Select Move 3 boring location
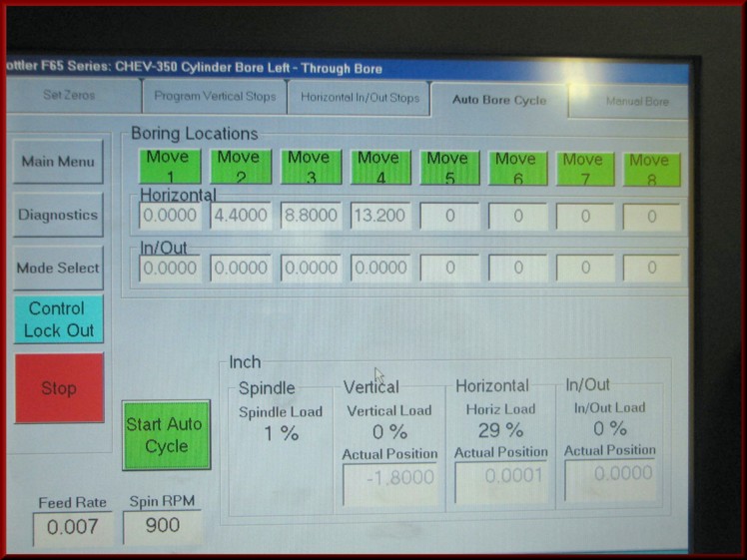This screenshot has height=560, width=747. click(311, 167)
